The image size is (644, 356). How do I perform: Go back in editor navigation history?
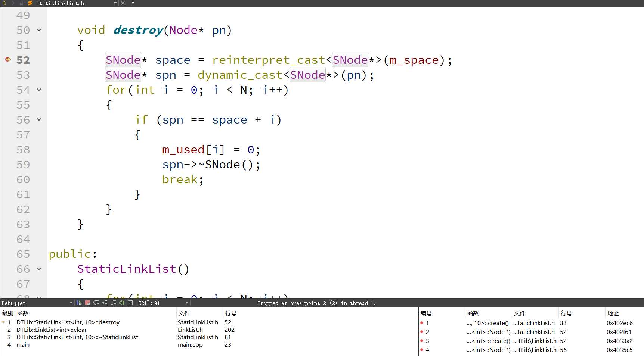coord(4,3)
